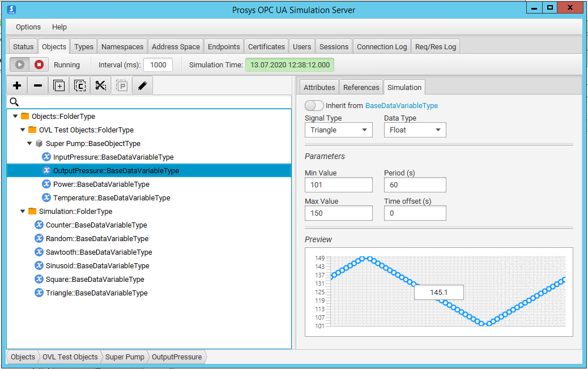Open the Signal Type dropdown

click(x=339, y=130)
